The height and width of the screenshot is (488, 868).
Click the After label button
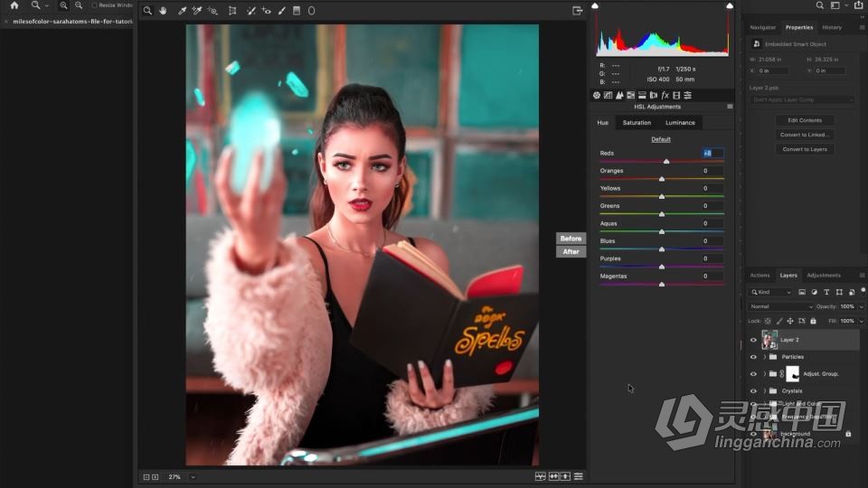[x=571, y=252]
